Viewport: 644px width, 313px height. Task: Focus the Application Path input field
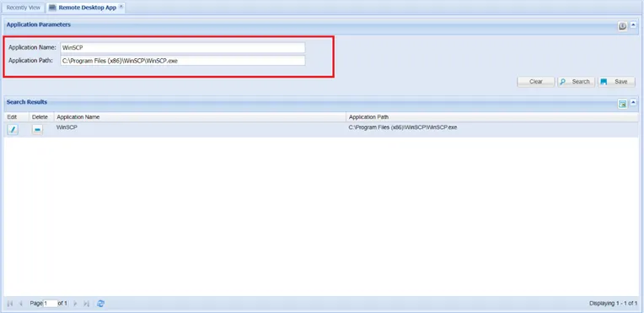coord(183,61)
